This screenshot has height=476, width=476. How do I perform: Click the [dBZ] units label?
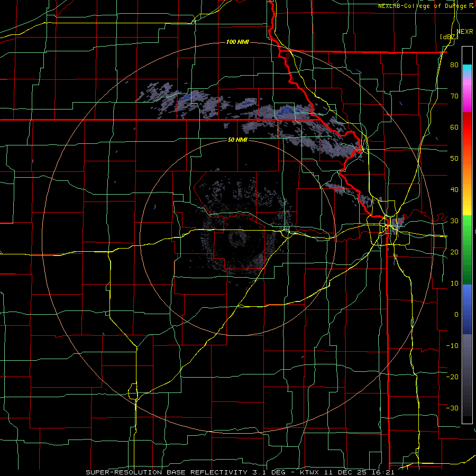pos(449,37)
